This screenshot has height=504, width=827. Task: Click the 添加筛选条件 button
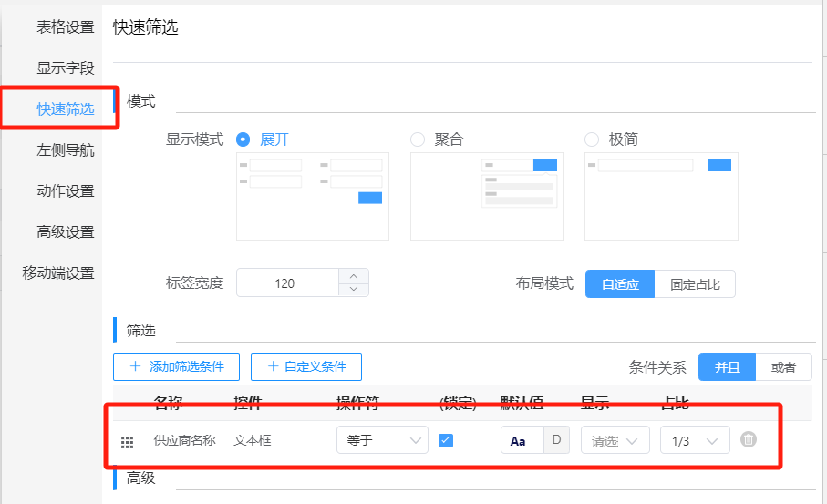tap(176, 366)
